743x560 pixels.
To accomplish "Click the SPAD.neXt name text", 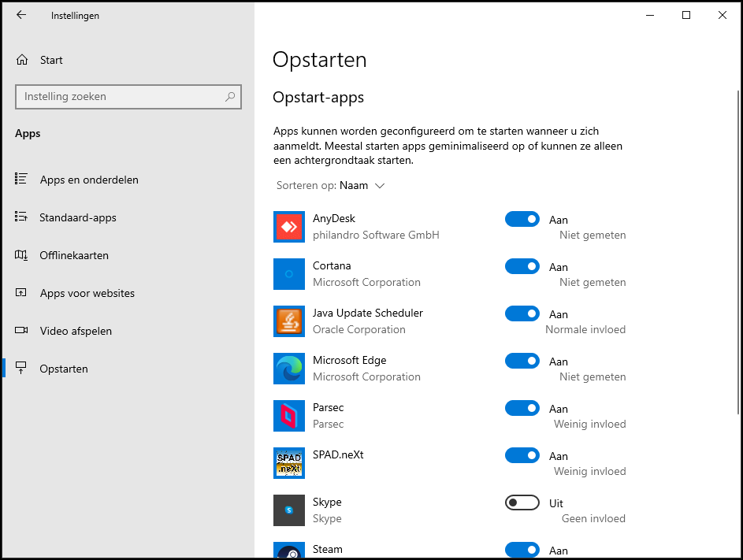I will [x=338, y=454].
